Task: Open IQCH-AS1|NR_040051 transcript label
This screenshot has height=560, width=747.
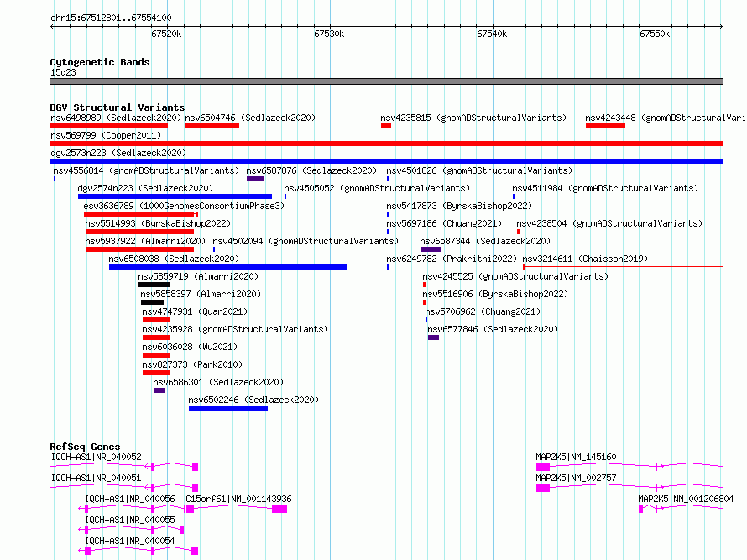Action: point(96,478)
